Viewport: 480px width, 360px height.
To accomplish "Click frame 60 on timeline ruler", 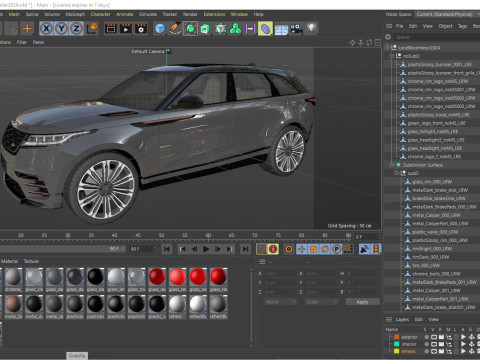I will (x=208, y=235).
